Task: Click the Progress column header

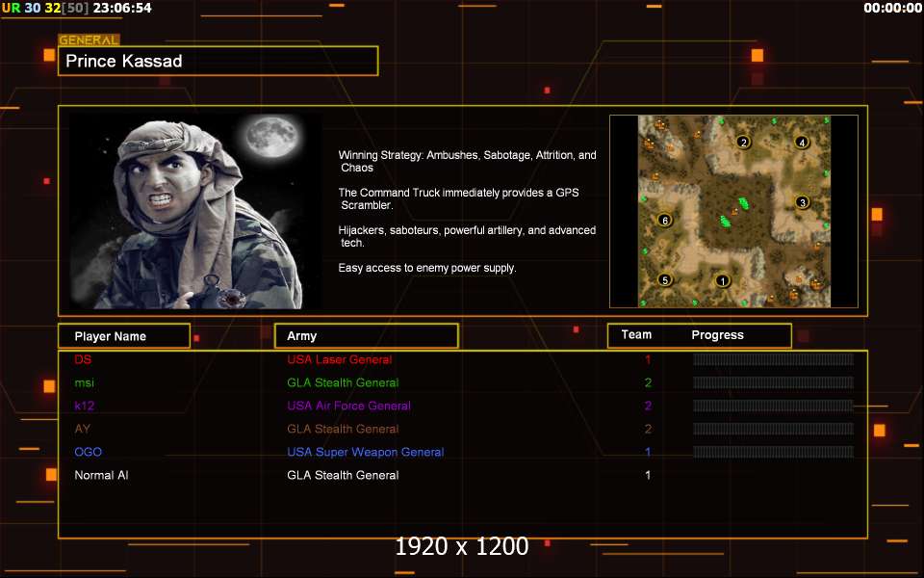Action: click(717, 335)
